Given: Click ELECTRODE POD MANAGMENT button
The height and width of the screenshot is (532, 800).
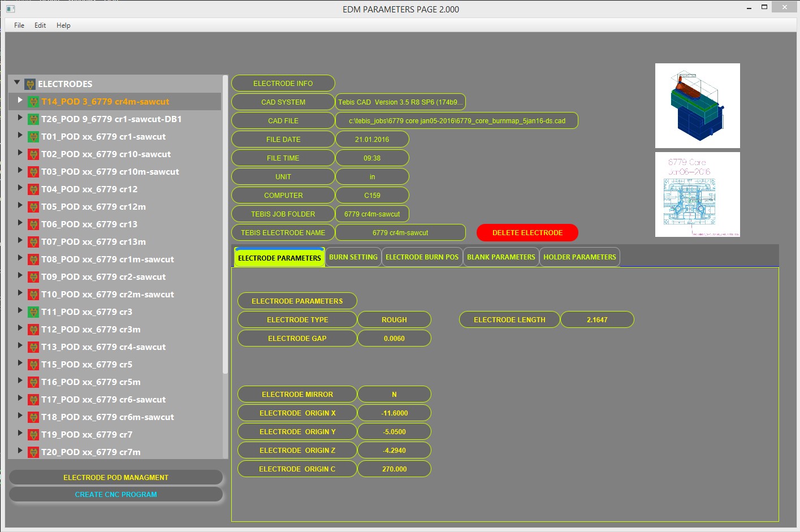Looking at the screenshot, I should point(116,478).
